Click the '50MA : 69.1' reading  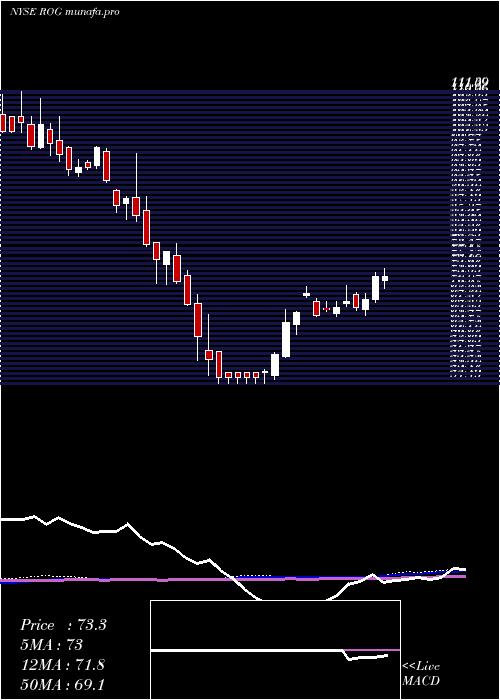62,684
